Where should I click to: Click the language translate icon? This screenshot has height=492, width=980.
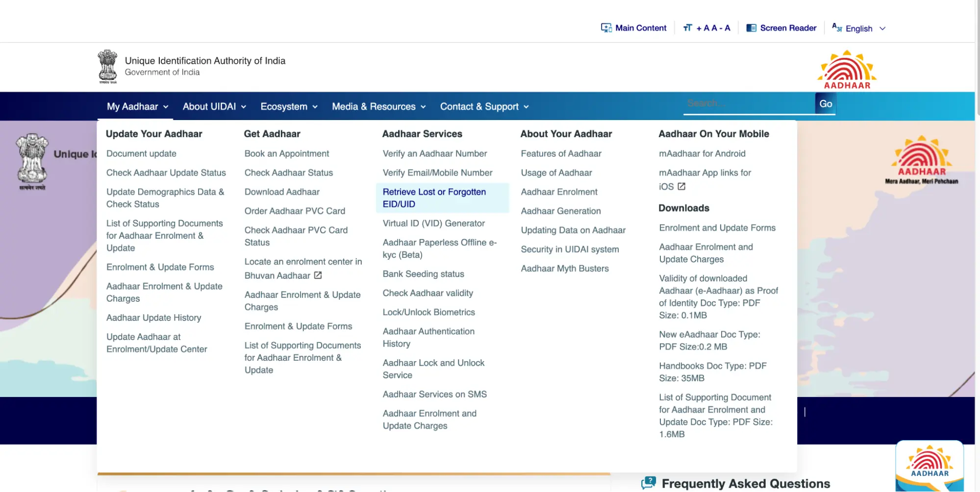pos(837,27)
